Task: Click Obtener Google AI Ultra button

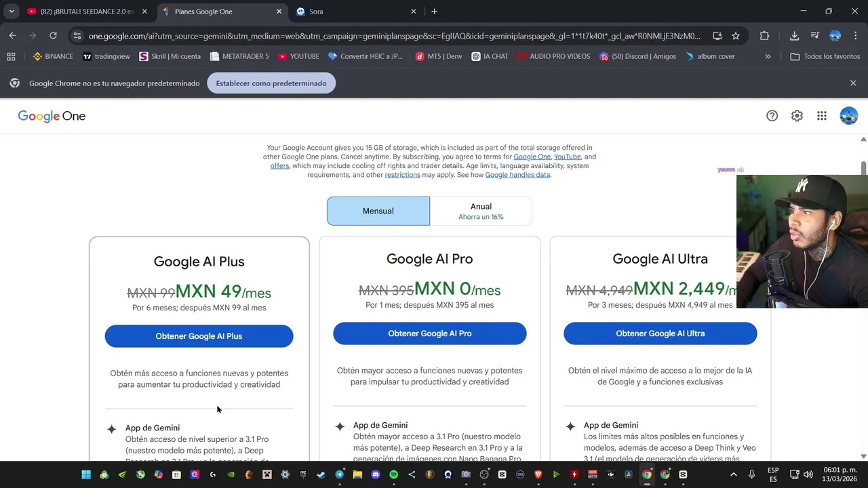Action: tap(660, 333)
